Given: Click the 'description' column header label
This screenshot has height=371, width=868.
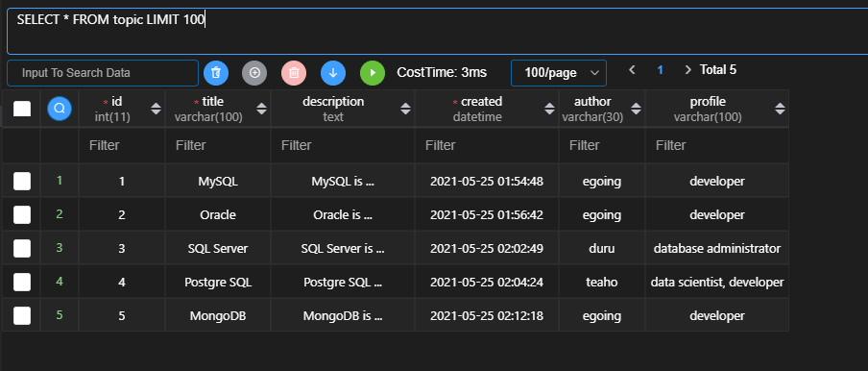Looking at the screenshot, I should click(333, 101).
